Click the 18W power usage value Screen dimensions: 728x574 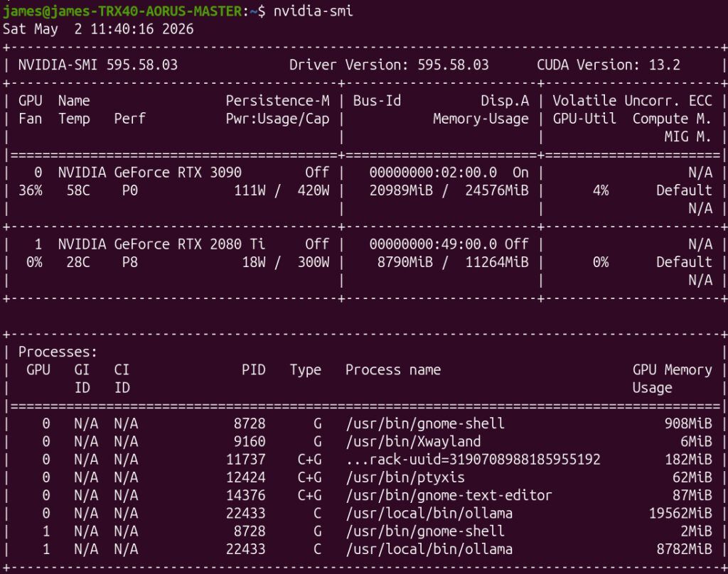click(x=254, y=263)
